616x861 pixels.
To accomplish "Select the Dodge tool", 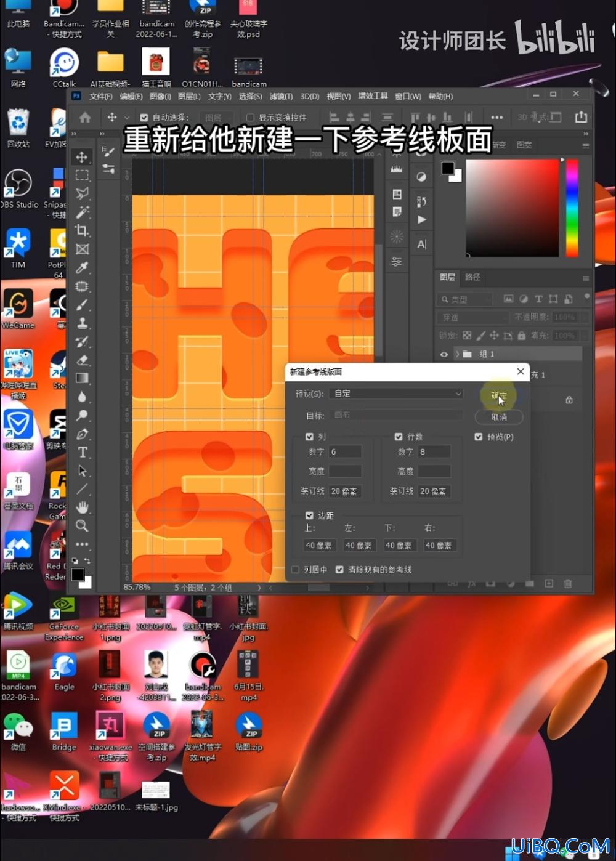I will tap(82, 416).
